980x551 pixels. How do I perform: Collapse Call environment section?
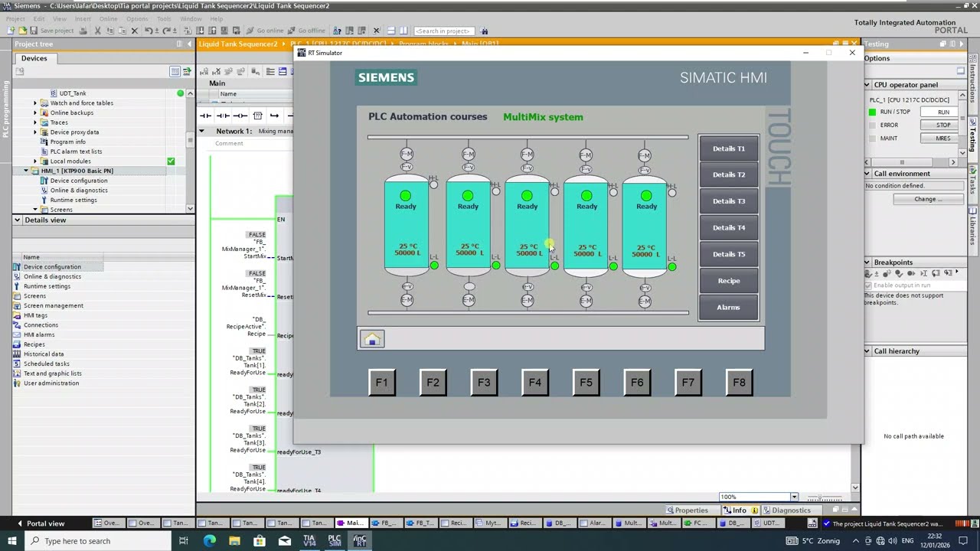867,174
